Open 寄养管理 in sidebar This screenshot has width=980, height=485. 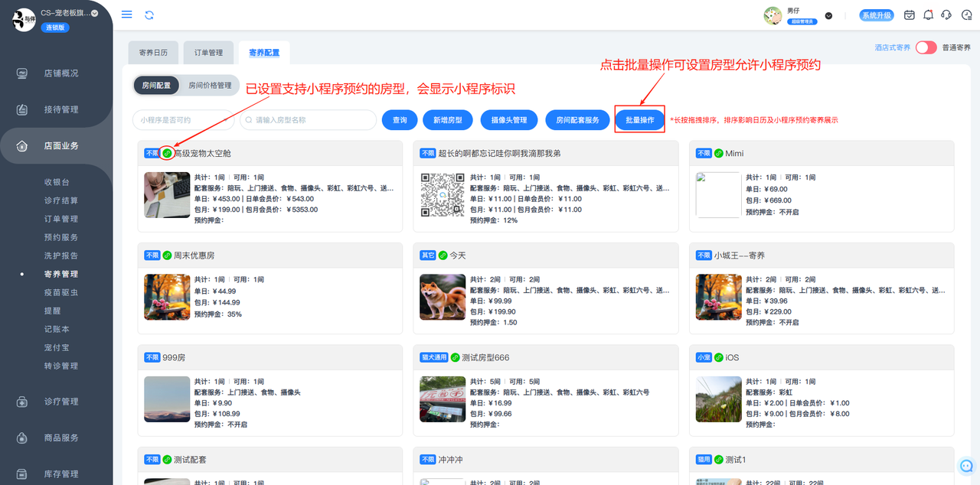(61, 274)
